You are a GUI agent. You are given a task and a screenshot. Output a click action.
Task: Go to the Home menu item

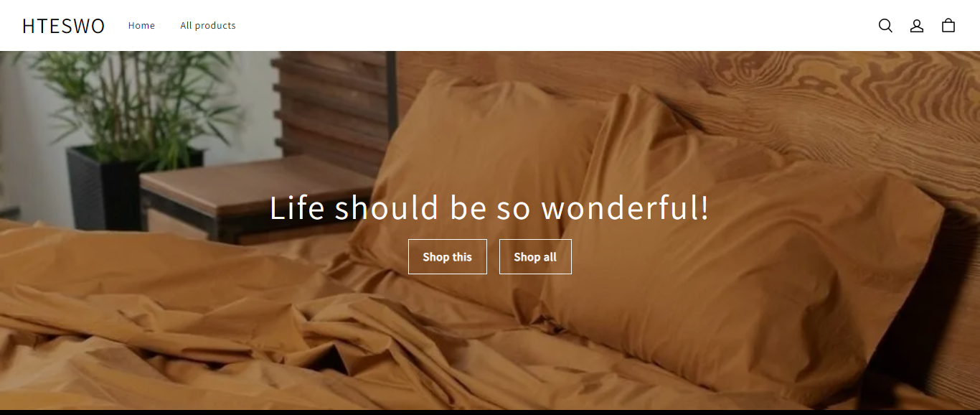[141, 26]
